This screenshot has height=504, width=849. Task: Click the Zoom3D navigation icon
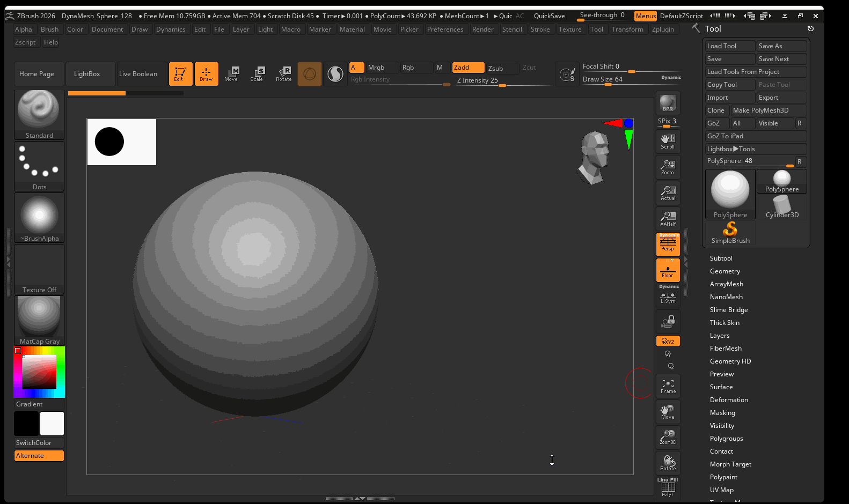(x=668, y=437)
